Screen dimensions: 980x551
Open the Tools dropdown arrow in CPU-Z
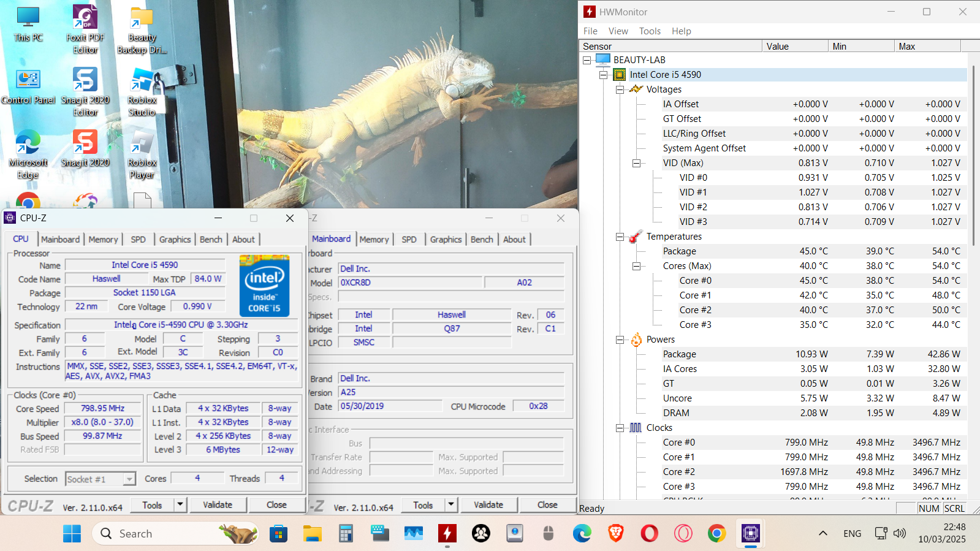tap(180, 504)
